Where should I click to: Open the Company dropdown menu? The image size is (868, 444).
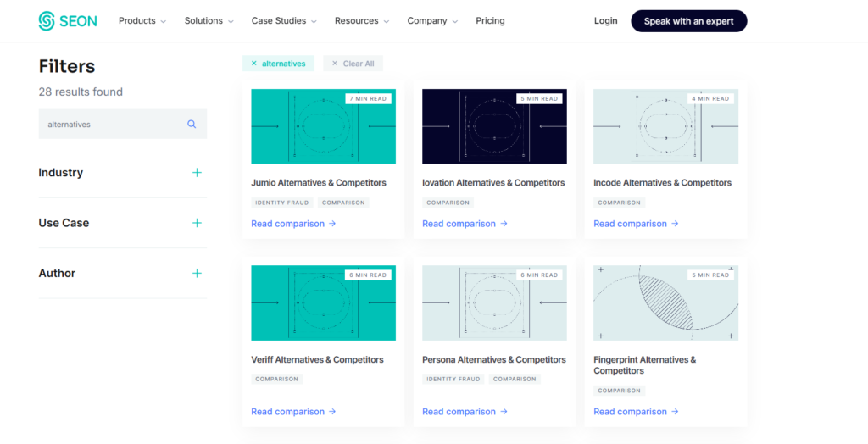432,21
